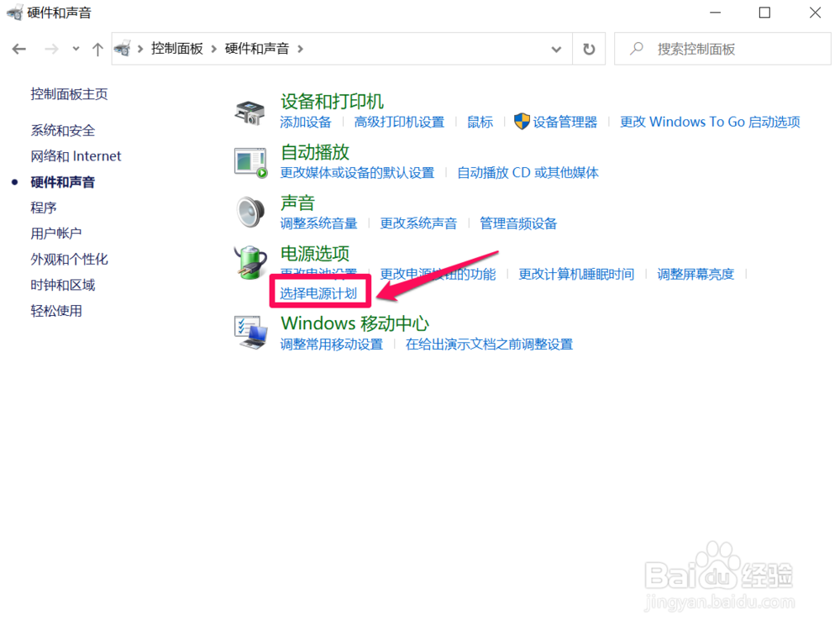The height and width of the screenshot is (631, 840).
Task: Open 高级打印机设置 link
Action: 399,122
